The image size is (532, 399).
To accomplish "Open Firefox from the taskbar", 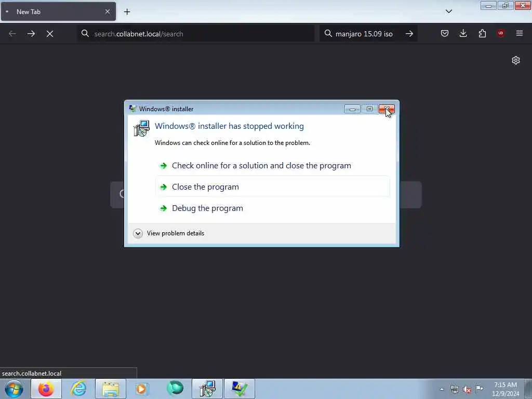I will tap(46, 389).
